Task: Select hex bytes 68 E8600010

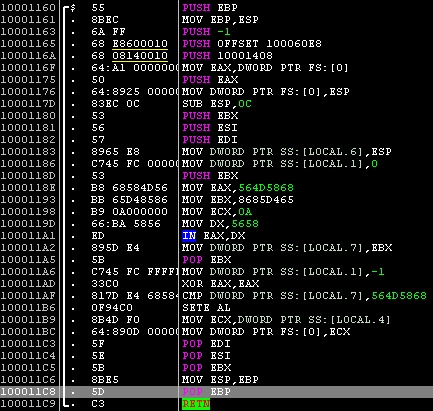Action: point(129,44)
